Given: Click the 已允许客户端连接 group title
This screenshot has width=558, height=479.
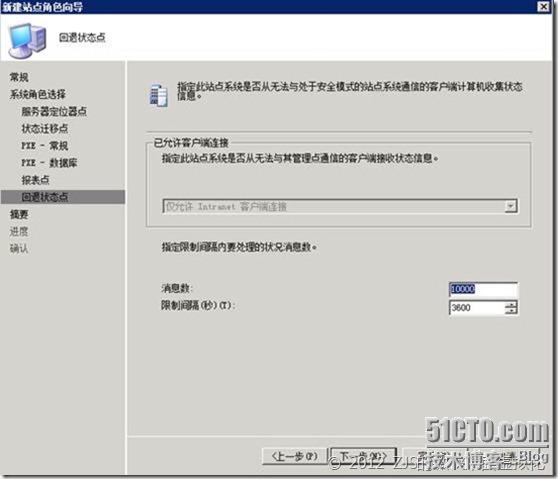Looking at the screenshot, I should pyautogui.click(x=191, y=143).
